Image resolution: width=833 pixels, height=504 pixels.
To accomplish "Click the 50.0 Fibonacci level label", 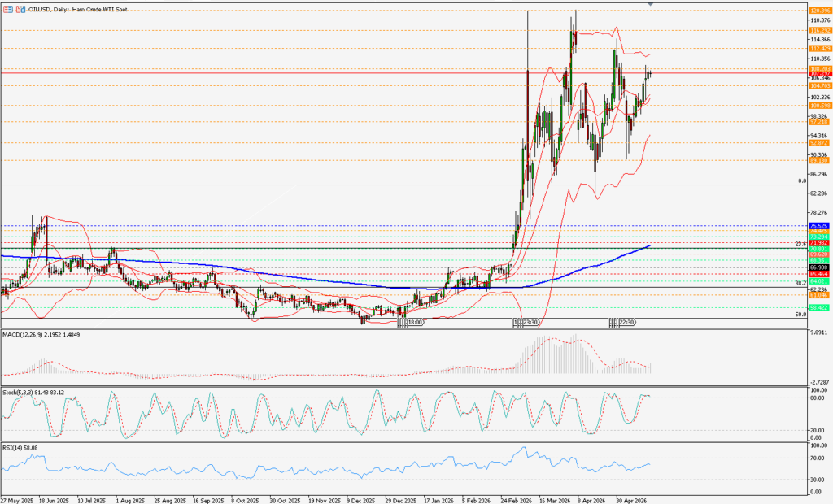I will [800, 315].
